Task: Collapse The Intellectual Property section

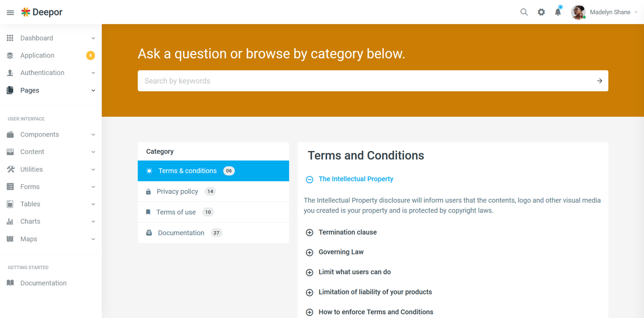Action: (309, 179)
